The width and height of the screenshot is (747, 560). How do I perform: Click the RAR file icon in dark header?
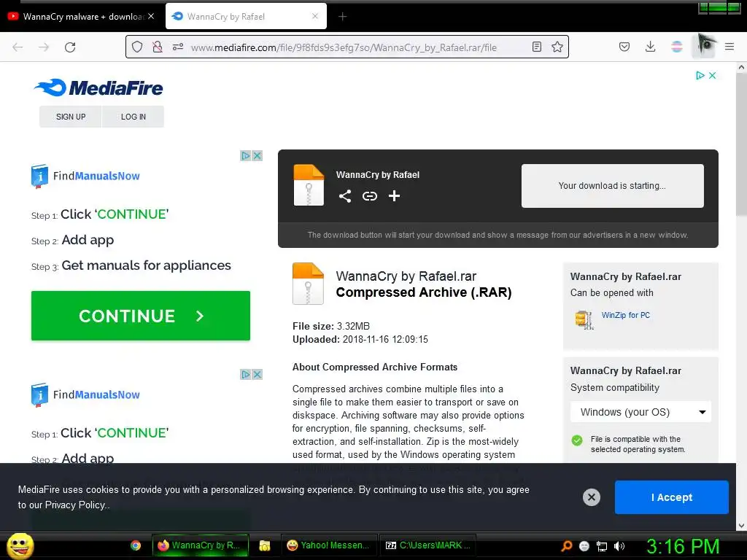(309, 185)
